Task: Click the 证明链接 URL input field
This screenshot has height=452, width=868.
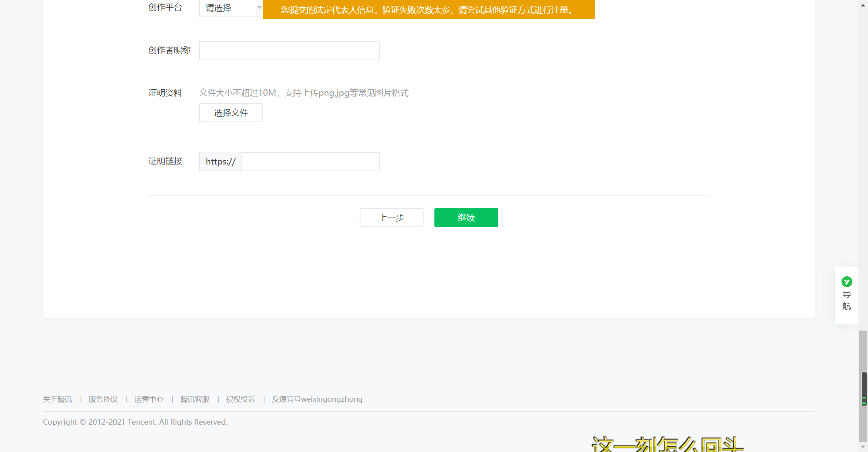Action: click(x=310, y=162)
